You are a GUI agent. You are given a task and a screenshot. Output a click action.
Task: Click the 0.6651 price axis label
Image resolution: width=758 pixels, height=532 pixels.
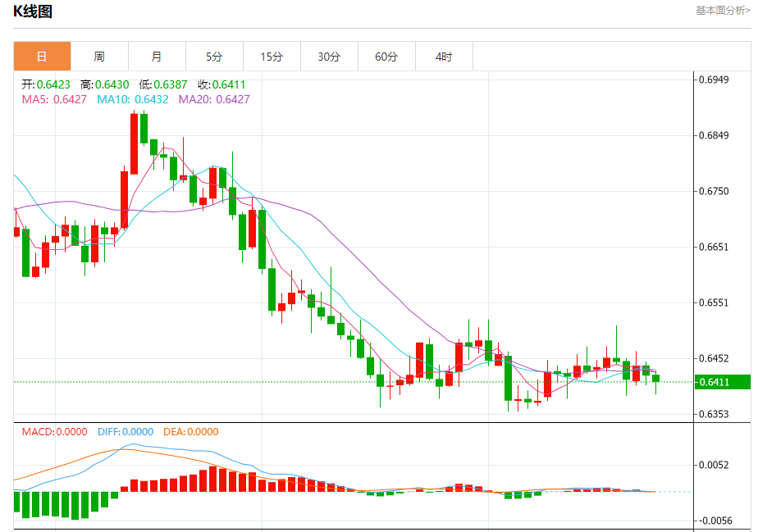point(714,247)
